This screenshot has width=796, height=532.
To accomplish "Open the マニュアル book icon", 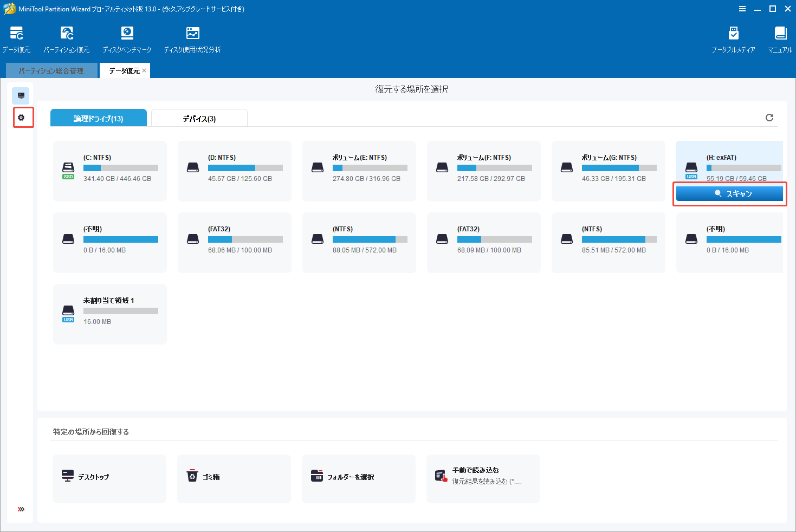I will pyautogui.click(x=780, y=40).
